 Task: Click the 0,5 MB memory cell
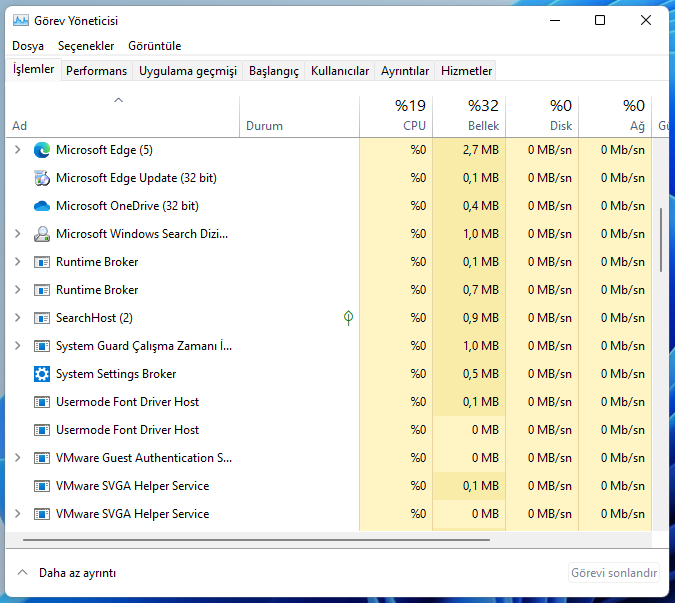click(x=469, y=374)
